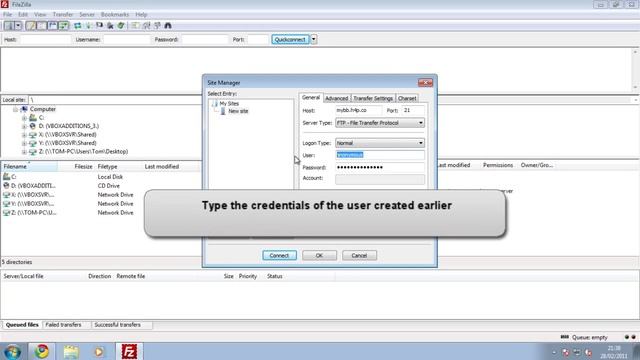Open the Edit menu
The height and width of the screenshot is (360, 640).
pos(23,14)
